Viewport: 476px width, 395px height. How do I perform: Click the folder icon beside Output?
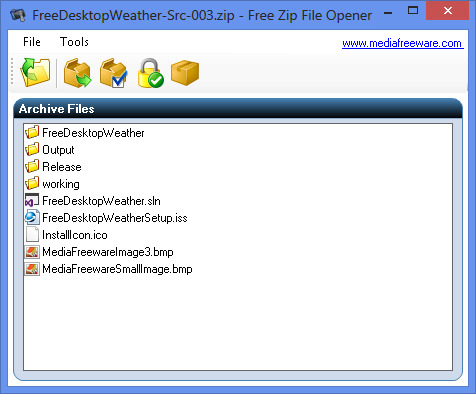pyautogui.click(x=32, y=149)
